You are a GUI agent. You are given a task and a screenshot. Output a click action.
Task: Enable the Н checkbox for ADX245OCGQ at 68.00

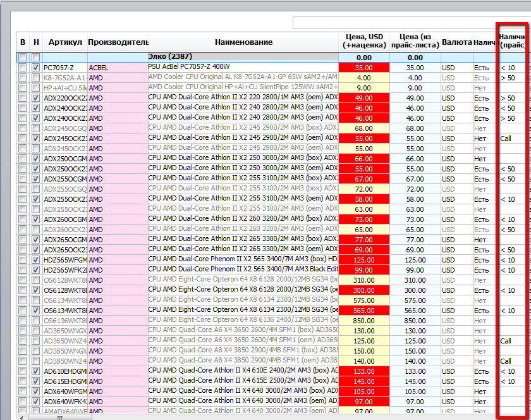(35, 128)
